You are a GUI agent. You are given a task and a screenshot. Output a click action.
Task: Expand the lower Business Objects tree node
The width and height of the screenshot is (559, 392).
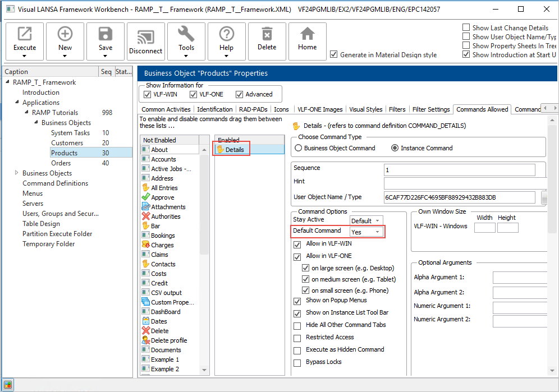[16, 173]
